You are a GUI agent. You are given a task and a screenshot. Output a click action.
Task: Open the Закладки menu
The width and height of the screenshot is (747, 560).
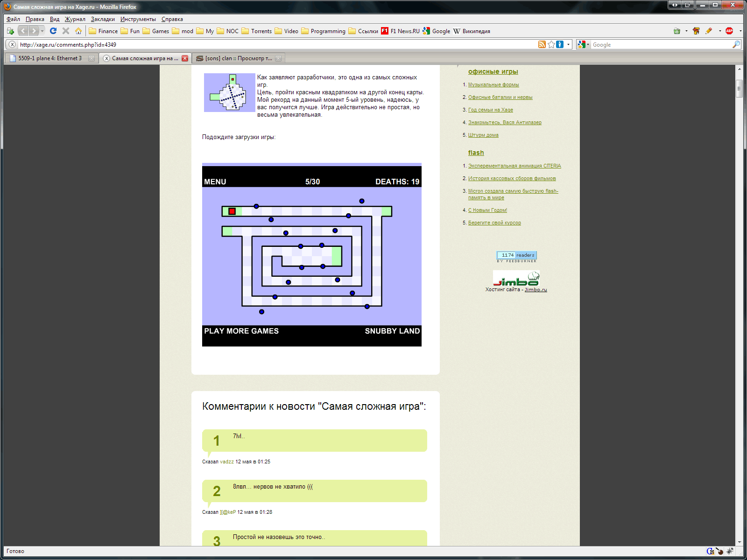pyautogui.click(x=103, y=19)
